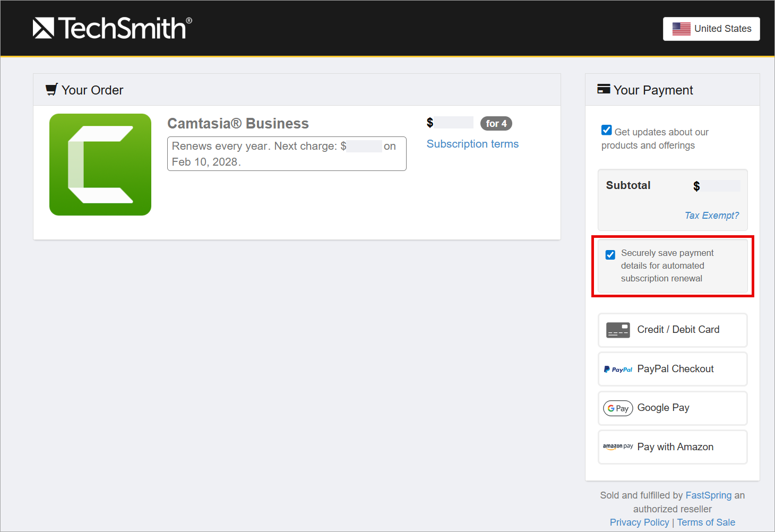The width and height of the screenshot is (775, 532).
Task: Click the PayPal logo icon
Action: click(618, 370)
